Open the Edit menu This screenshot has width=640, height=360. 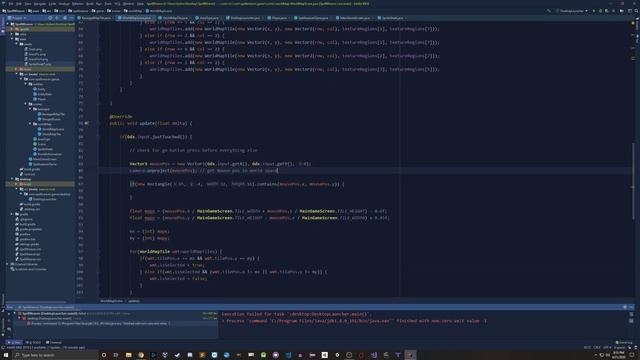coord(18,4)
